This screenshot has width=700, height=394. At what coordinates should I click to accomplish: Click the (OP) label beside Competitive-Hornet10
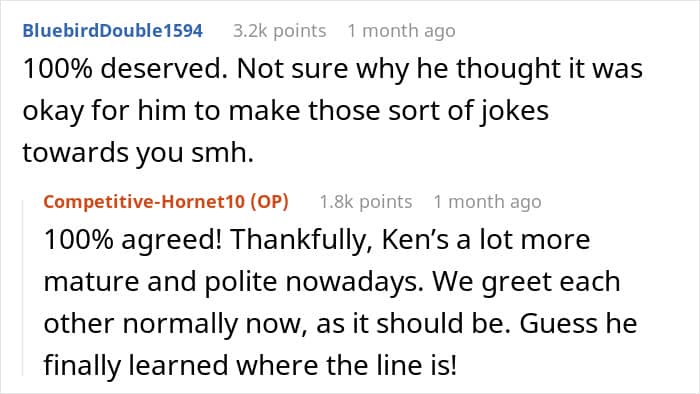270,202
